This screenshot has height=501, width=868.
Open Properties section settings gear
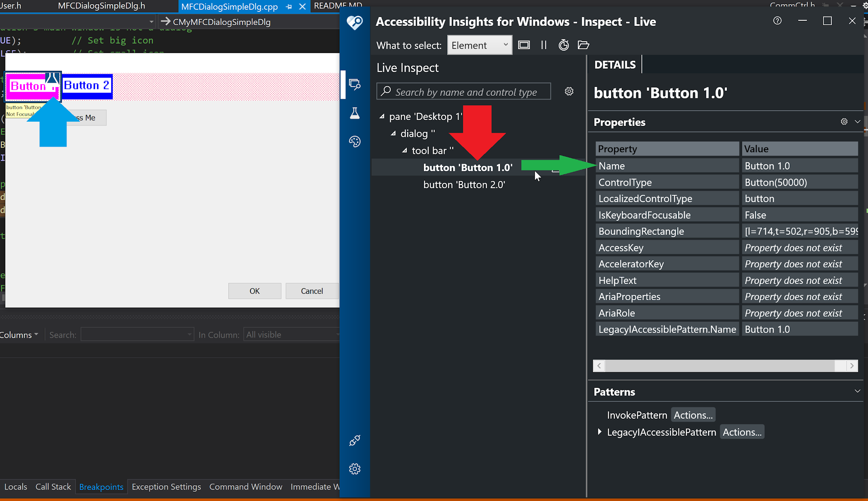pyautogui.click(x=844, y=122)
